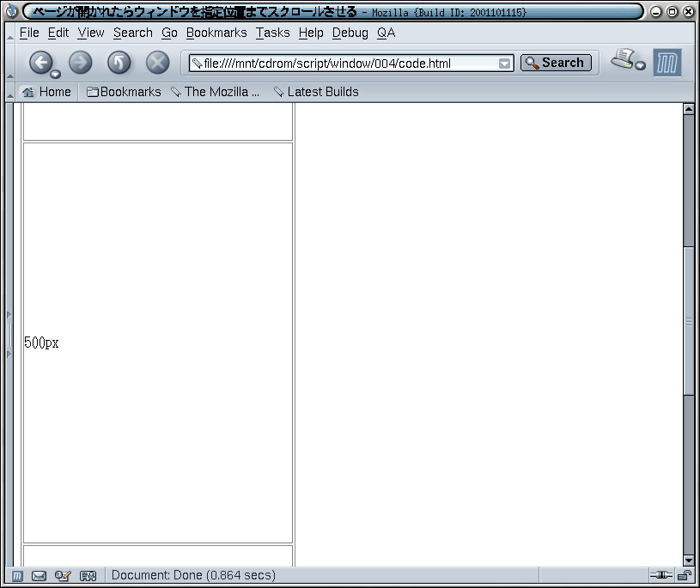Maximize the Mozilla window

click(672, 12)
